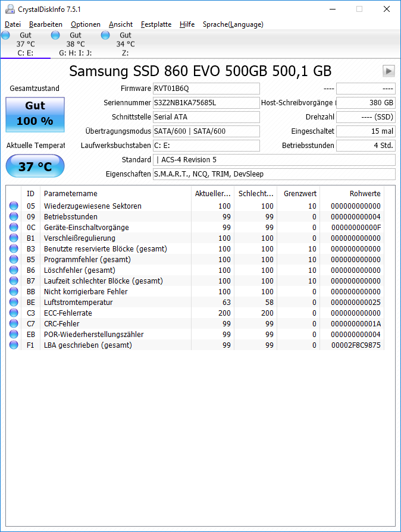The width and height of the screenshot is (401, 532).
Task: Click the Parametername column header
Action: (115, 193)
